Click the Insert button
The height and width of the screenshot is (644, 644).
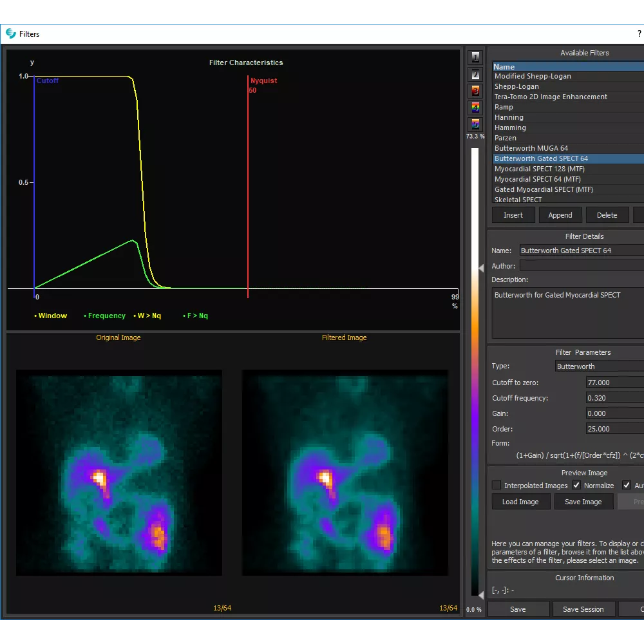[513, 215]
